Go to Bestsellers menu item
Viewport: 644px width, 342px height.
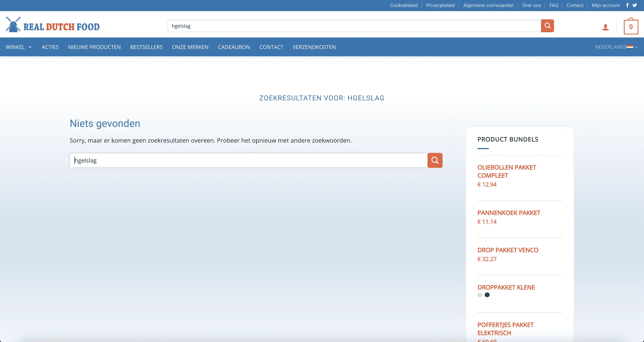pos(146,47)
